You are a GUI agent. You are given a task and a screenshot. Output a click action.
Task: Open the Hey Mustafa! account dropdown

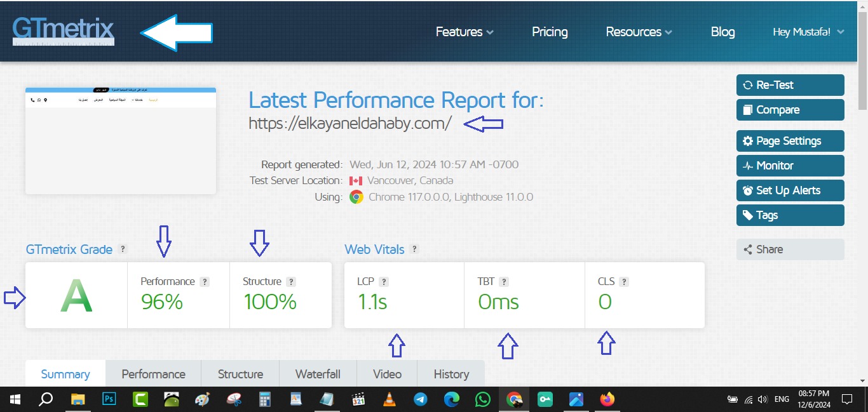(x=808, y=32)
